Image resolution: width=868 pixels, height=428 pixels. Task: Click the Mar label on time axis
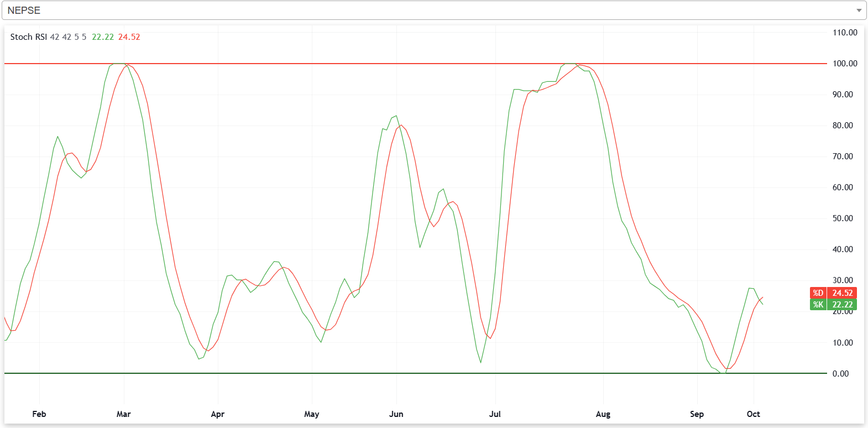123,414
